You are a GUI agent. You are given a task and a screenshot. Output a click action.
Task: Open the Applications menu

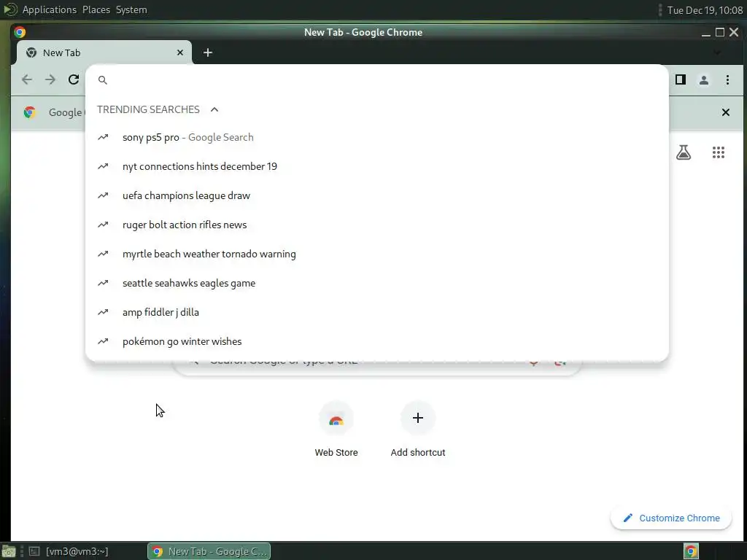click(49, 9)
